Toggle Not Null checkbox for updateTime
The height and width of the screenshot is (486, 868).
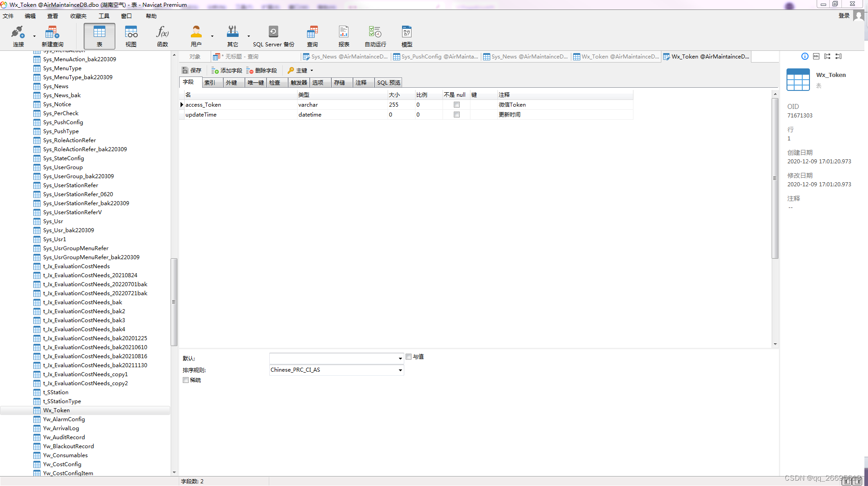(x=457, y=115)
